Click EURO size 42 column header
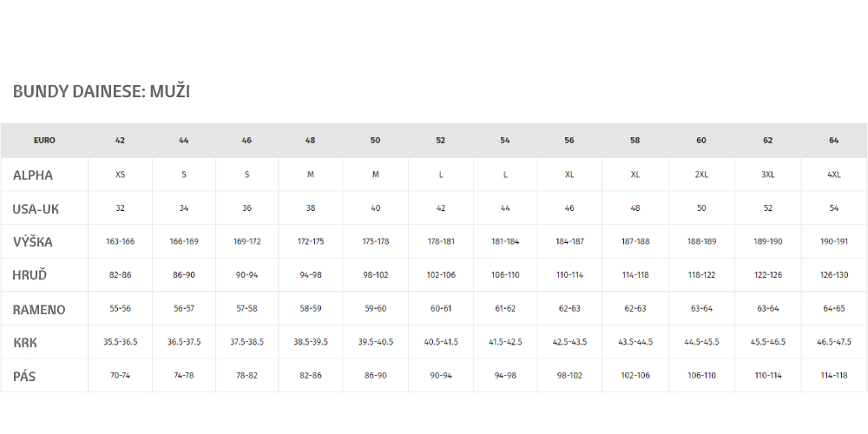Image resolution: width=868 pixels, height=434 pixels. click(120, 141)
